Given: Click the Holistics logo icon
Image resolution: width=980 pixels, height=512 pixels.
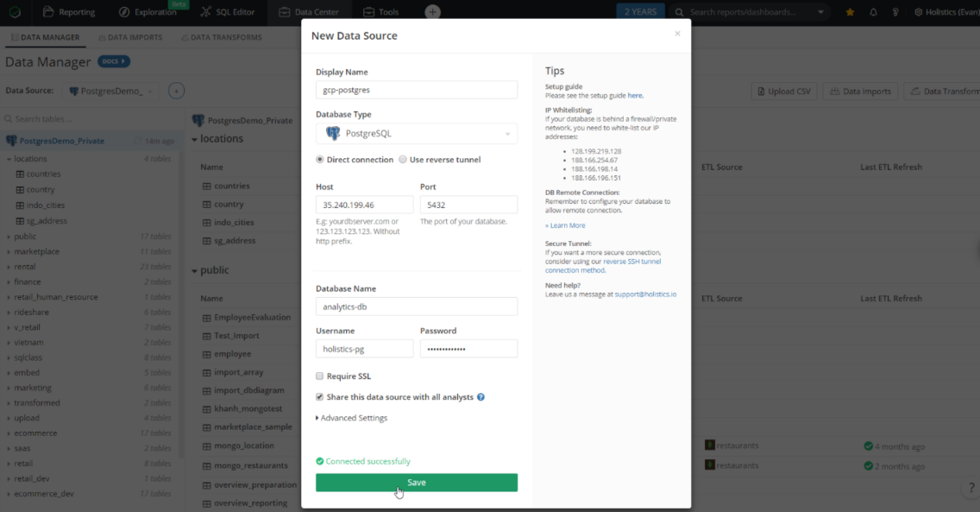Looking at the screenshot, I should pyautogui.click(x=15, y=12).
